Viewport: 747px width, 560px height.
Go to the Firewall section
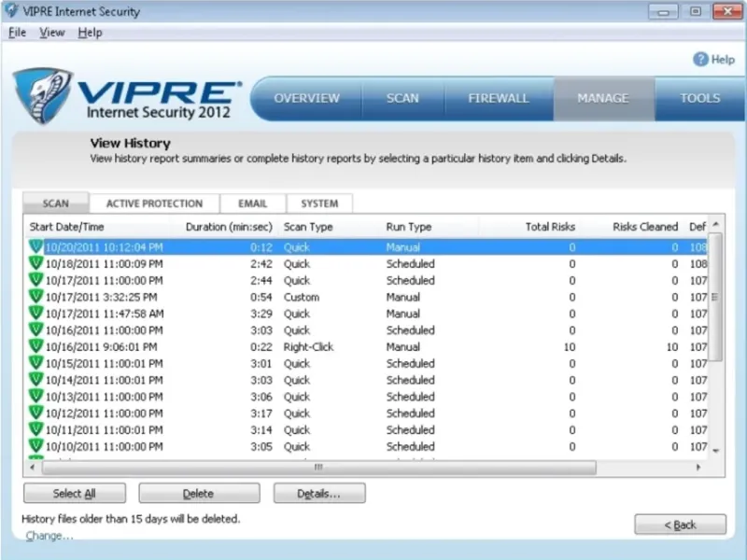[x=499, y=98]
